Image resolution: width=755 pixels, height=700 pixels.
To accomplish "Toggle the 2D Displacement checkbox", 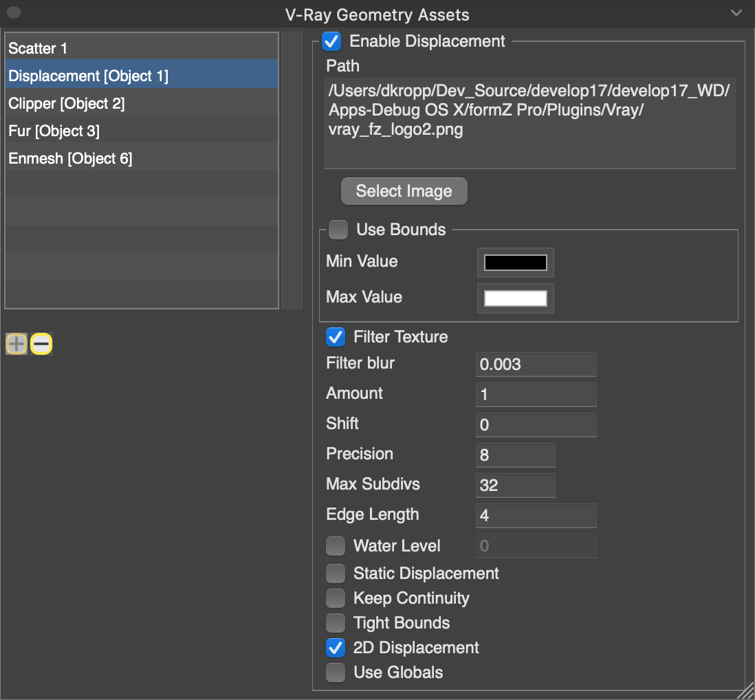I will coord(336,648).
